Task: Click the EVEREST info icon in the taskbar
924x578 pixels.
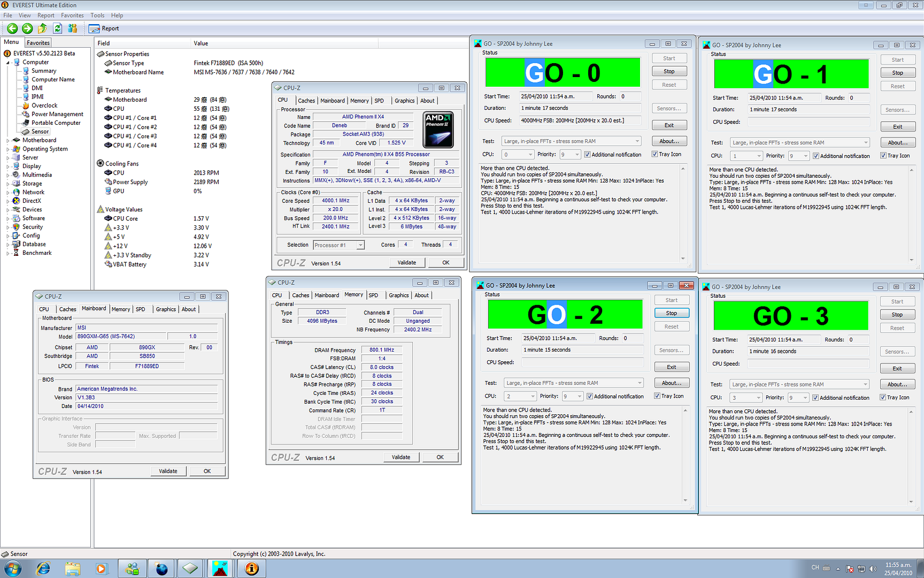Action: (x=251, y=568)
